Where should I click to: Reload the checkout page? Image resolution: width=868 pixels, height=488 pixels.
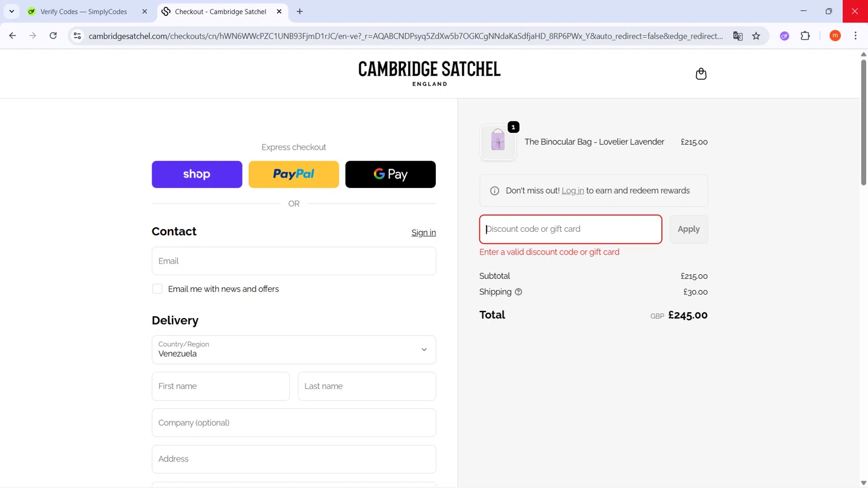tap(53, 36)
